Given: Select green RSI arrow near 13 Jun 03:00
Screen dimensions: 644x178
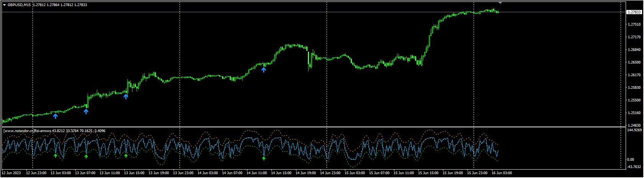Looking at the screenshot, I should [56, 156].
